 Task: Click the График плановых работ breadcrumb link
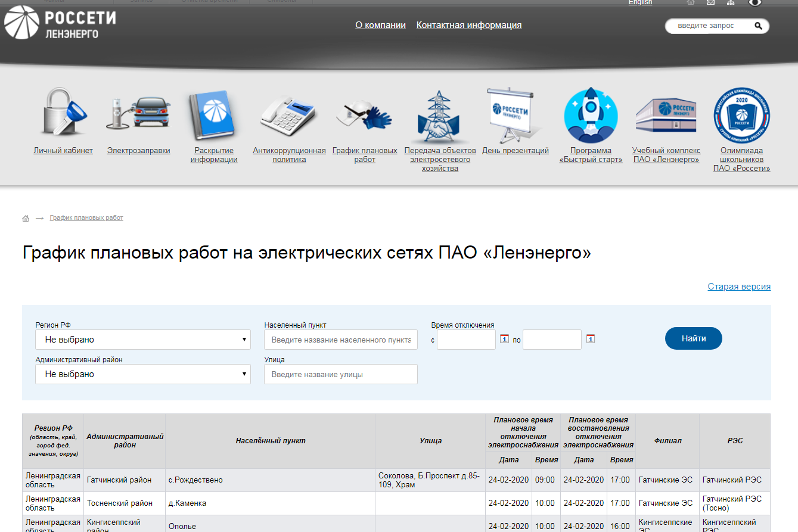tap(86, 218)
